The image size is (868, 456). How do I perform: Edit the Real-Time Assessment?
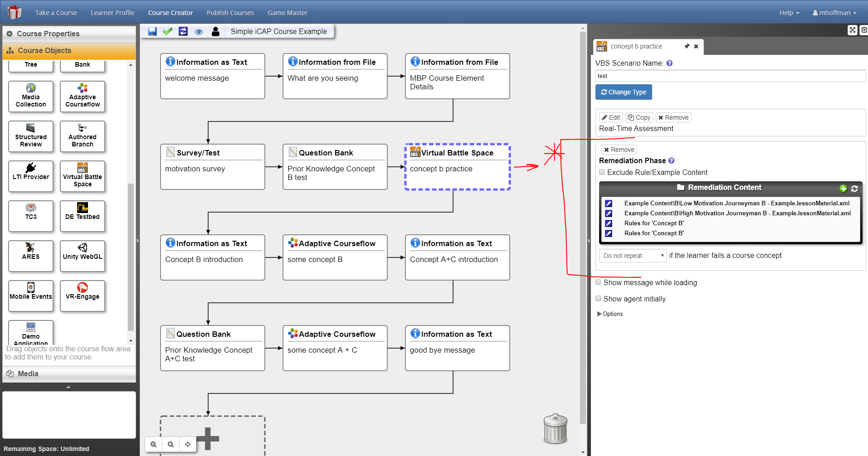(x=611, y=117)
